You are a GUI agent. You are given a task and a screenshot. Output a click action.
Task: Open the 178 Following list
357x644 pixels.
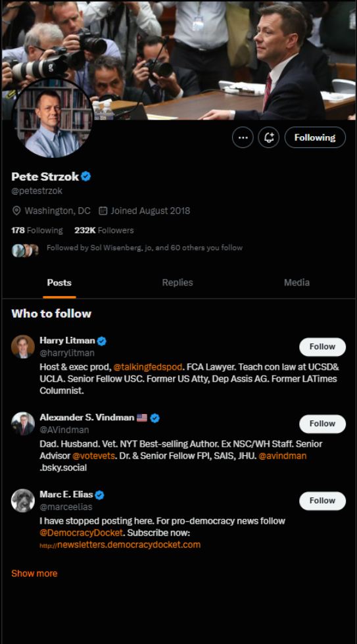point(37,230)
